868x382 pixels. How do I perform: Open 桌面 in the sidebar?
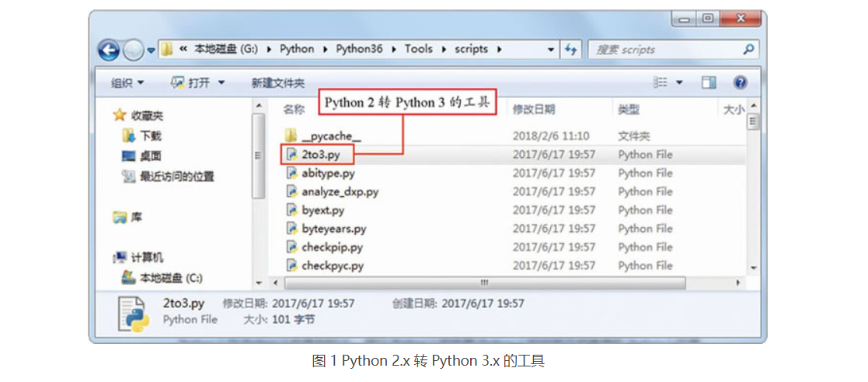[x=151, y=156]
